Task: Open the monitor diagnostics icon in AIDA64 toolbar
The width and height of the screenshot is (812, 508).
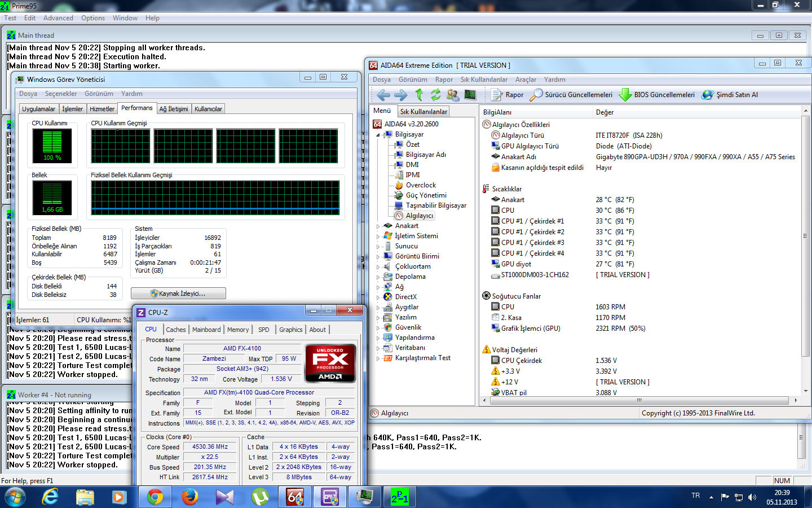Action: tap(470, 95)
